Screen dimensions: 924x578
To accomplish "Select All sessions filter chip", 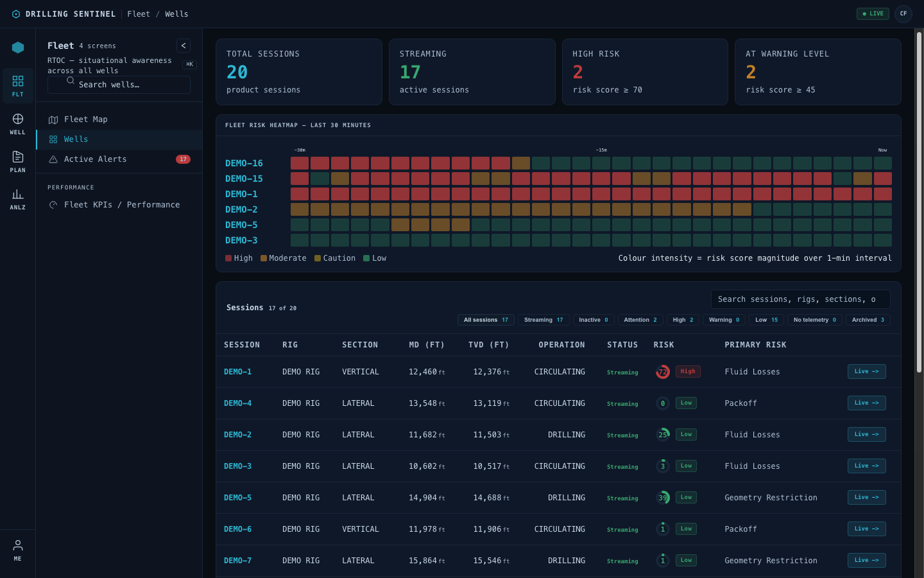I will tap(486, 320).
